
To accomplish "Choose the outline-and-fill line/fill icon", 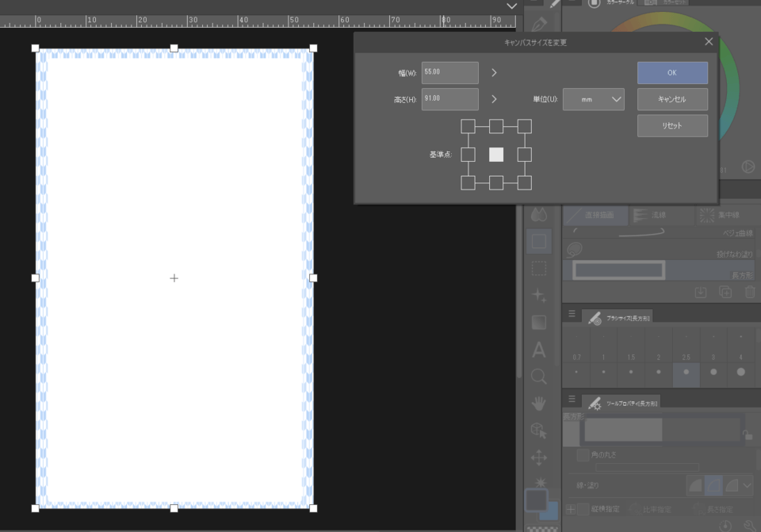I will click(732, 485).
